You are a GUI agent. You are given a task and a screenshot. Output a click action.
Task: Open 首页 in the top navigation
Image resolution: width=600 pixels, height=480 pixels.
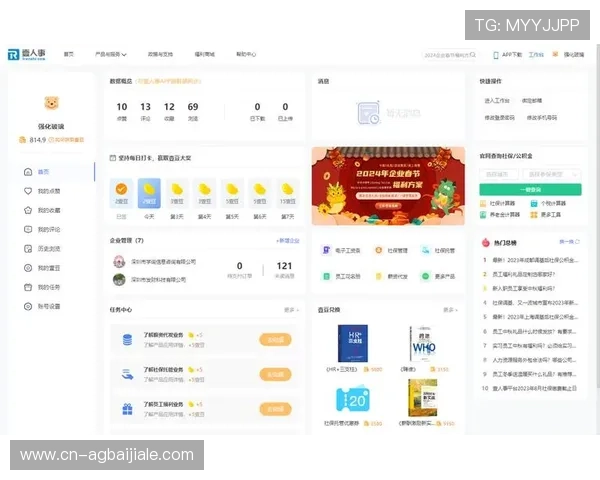tap(69, 54)
